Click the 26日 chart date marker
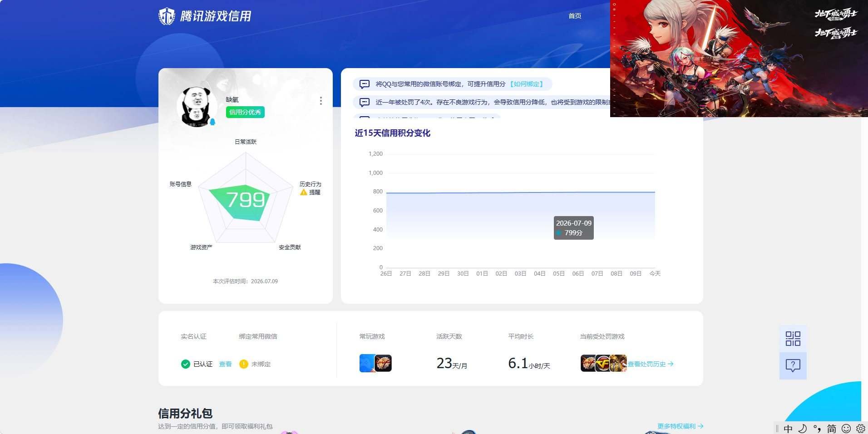Viewport: 868px width, 434px height. click(x=386, y=273)
